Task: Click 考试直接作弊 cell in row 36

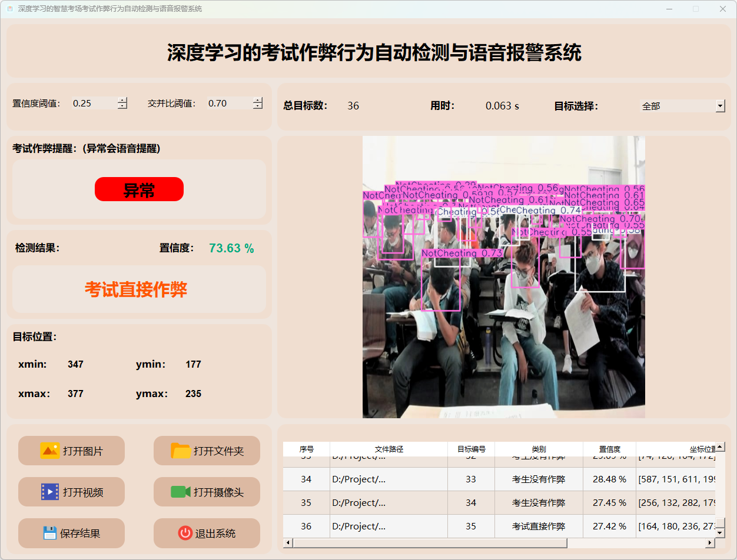Action: click(x=539, y=526)
